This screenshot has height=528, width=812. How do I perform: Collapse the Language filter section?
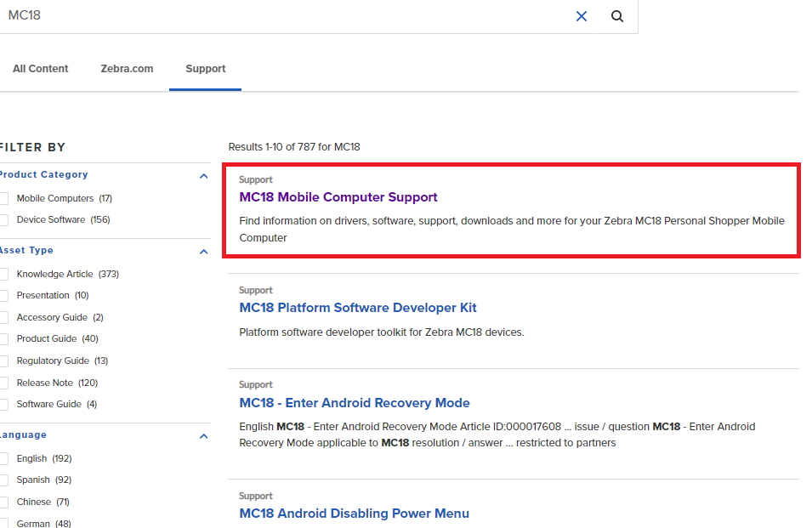click(203, 436)
